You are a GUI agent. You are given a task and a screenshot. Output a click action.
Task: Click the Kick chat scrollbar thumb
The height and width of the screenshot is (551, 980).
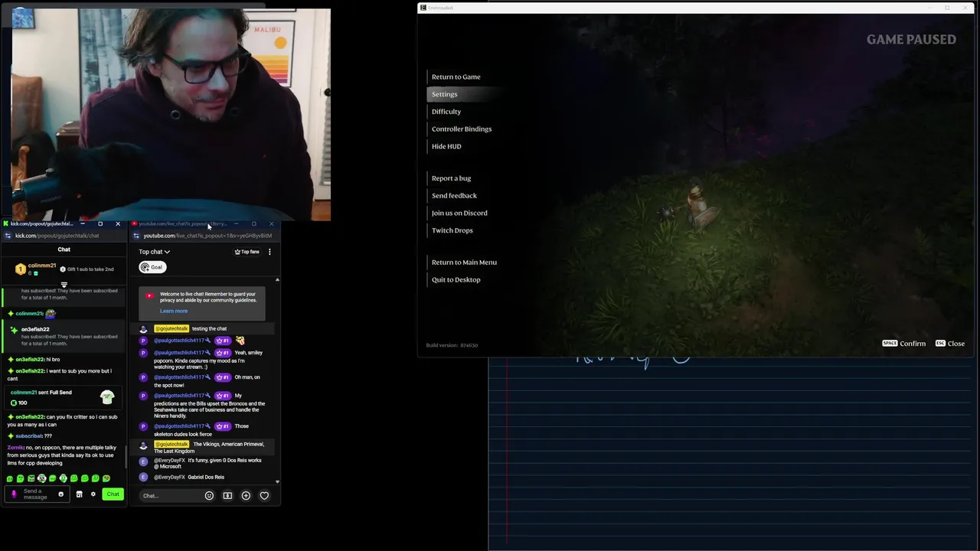coord(126,457)
